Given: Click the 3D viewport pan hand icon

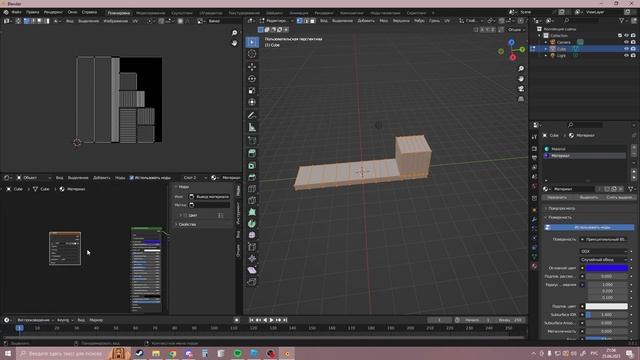Looking at the screenshot, I should (521, 79).
